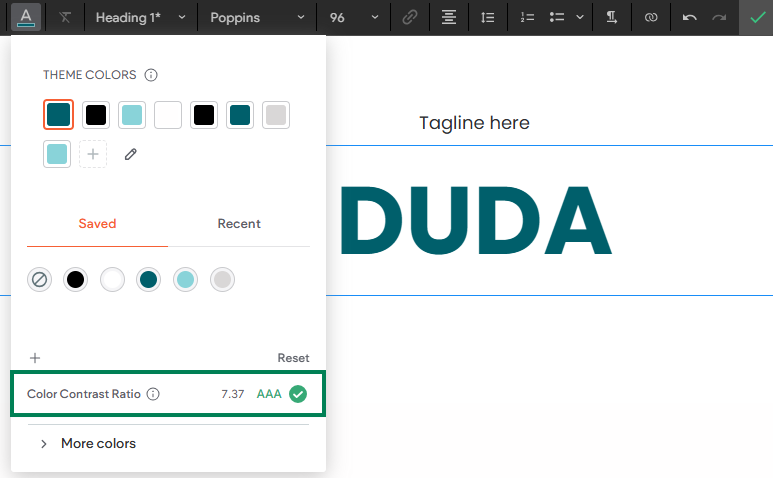Switch to the Recent tab

[x=239, y=224]
